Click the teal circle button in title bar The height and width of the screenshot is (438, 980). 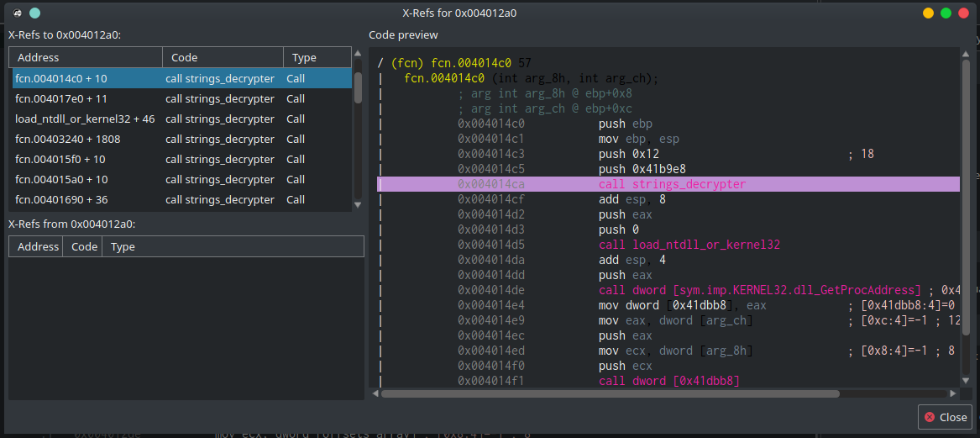(34, 13)
